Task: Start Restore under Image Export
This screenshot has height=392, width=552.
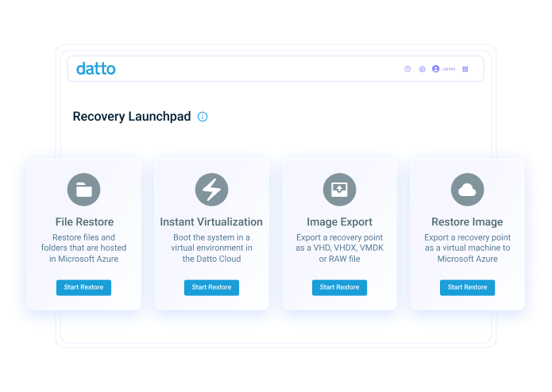Action: [x=339, y=287]
